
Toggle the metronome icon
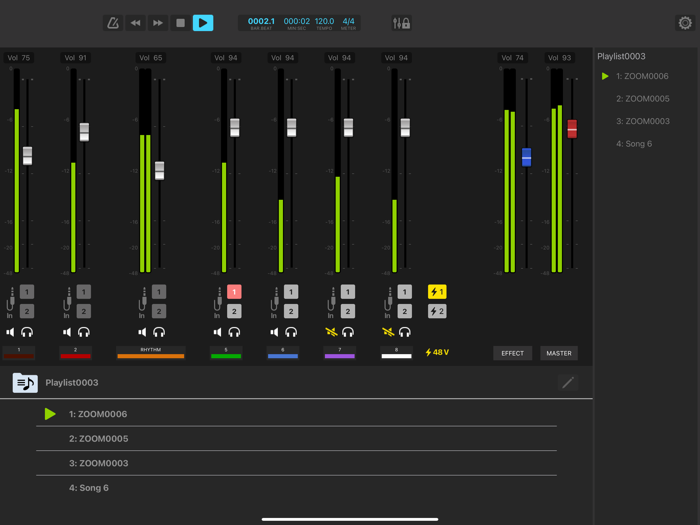pyautogui.click(x=113, y=23)
